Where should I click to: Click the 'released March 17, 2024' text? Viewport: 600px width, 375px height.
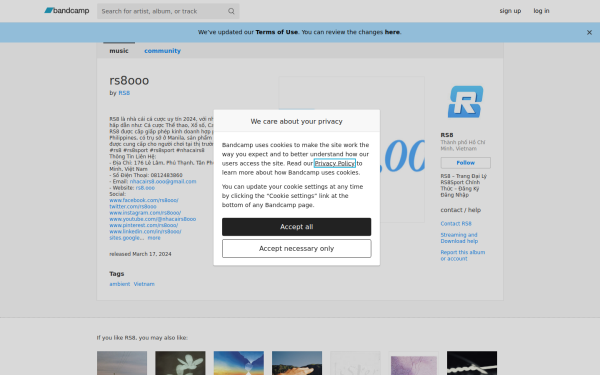click(x=140, y=254)
